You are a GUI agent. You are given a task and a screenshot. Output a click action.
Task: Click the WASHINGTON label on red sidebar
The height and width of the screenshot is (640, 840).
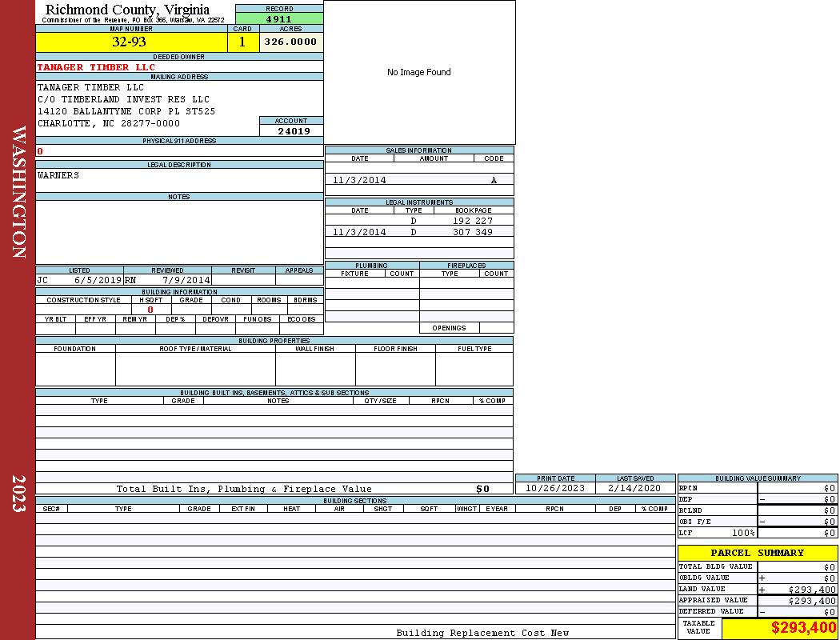(x=18, y=191)
